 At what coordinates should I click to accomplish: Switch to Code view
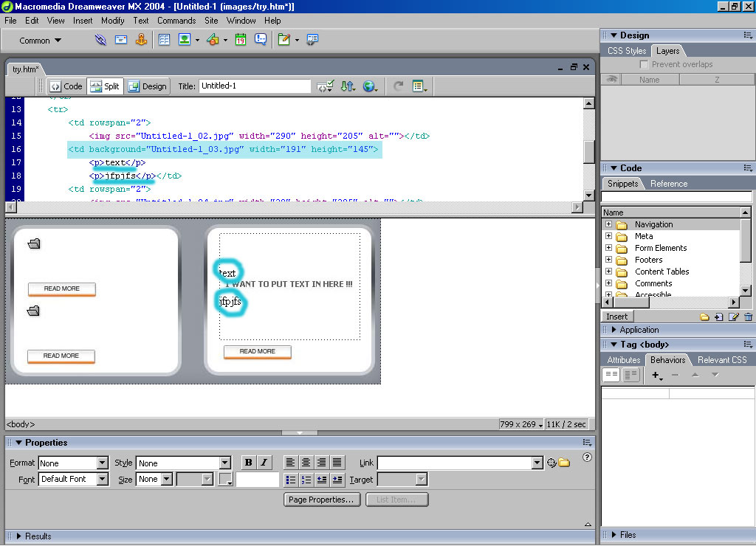pyautogui.click(x=66, y=86)
